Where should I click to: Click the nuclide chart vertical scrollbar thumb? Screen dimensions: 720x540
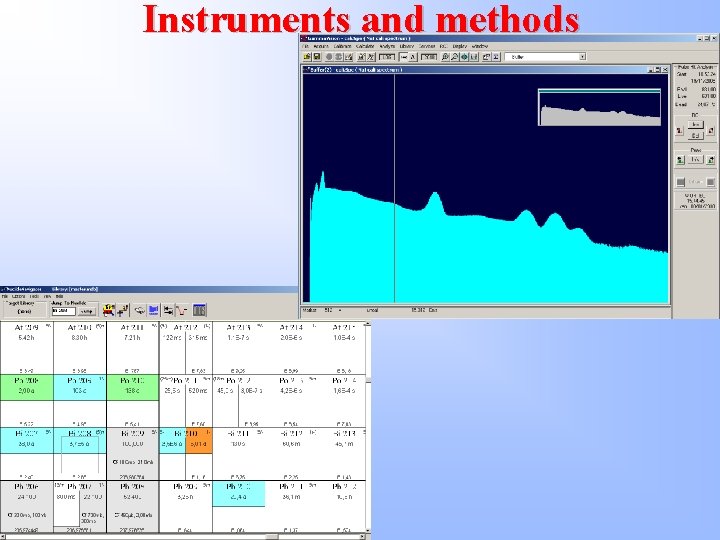tap(368, 381)
